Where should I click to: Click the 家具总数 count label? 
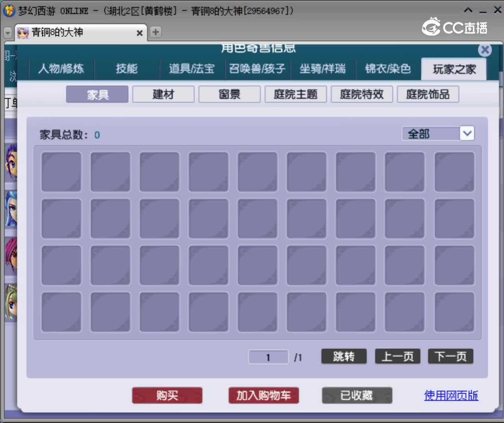(x=70, y=135)
